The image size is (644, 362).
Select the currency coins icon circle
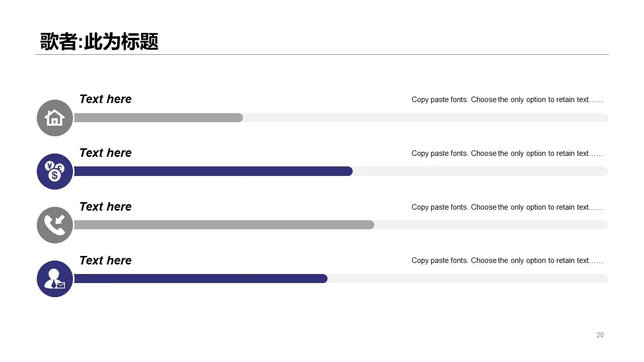pyautogui.click(x=55, y=171)
